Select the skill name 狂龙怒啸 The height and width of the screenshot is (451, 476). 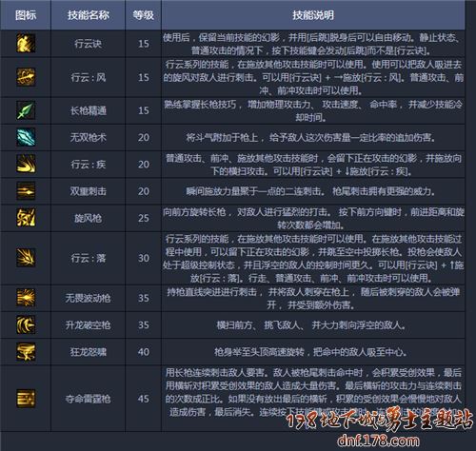pyautogui.click(x=88, y=352)
